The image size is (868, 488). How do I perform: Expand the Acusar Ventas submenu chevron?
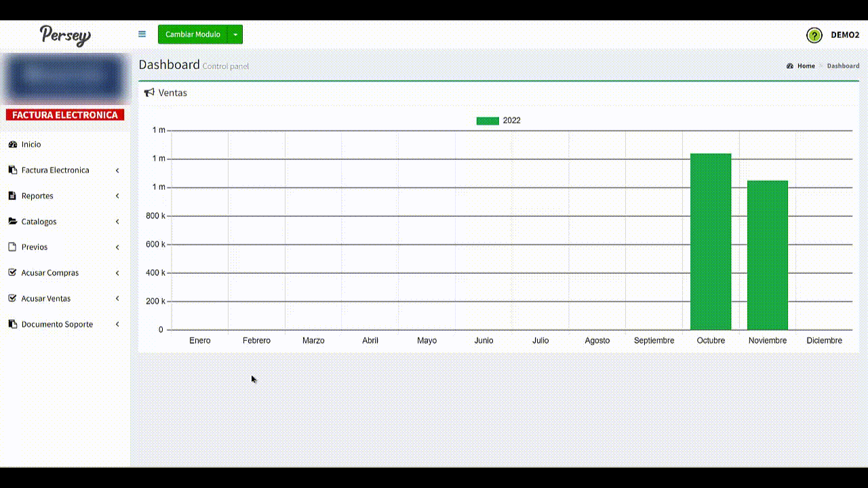[x=117, y=299]
